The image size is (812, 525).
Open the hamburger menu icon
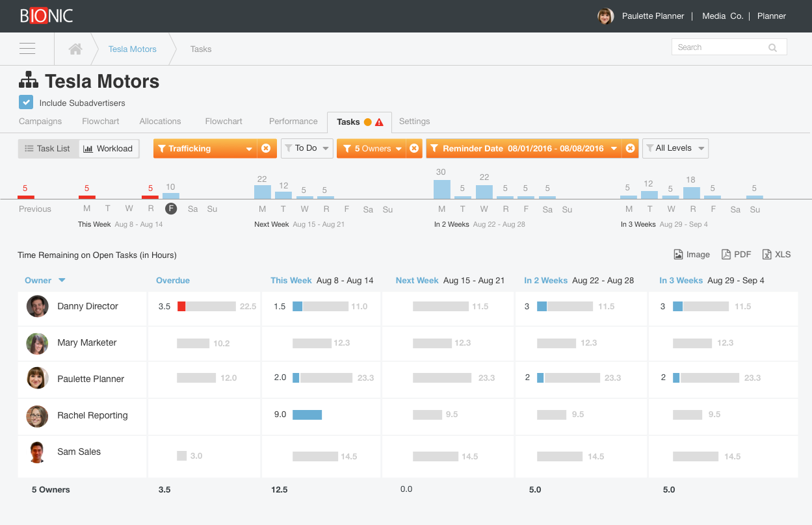tap(27, 49)
